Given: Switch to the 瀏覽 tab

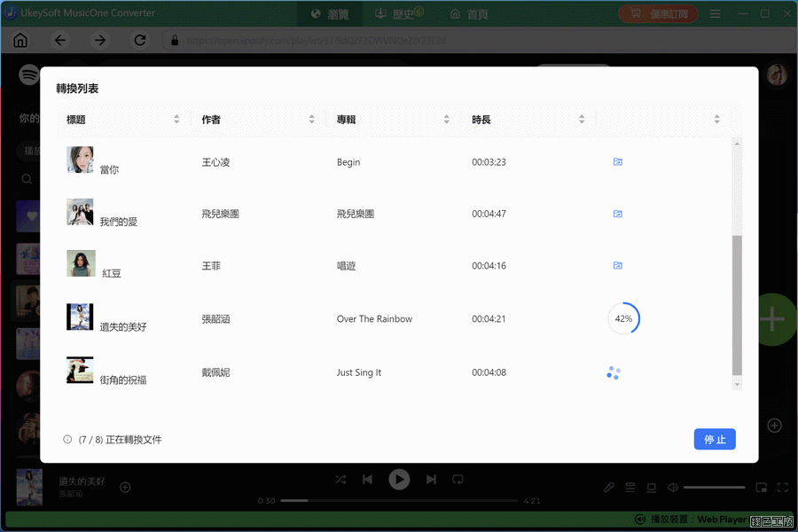Looking at the screenshot, I should pos(330,14).
